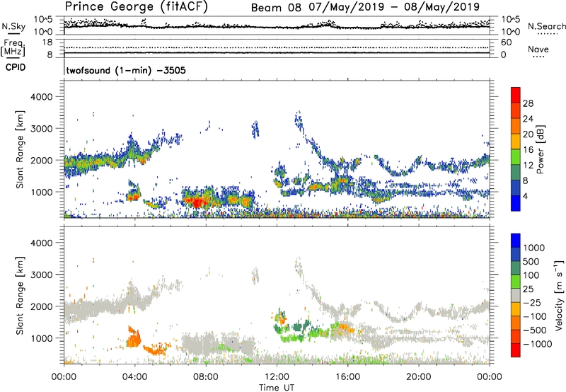Click the dark blue bottom of the power colorbar
566x392 pixels.
516,203
